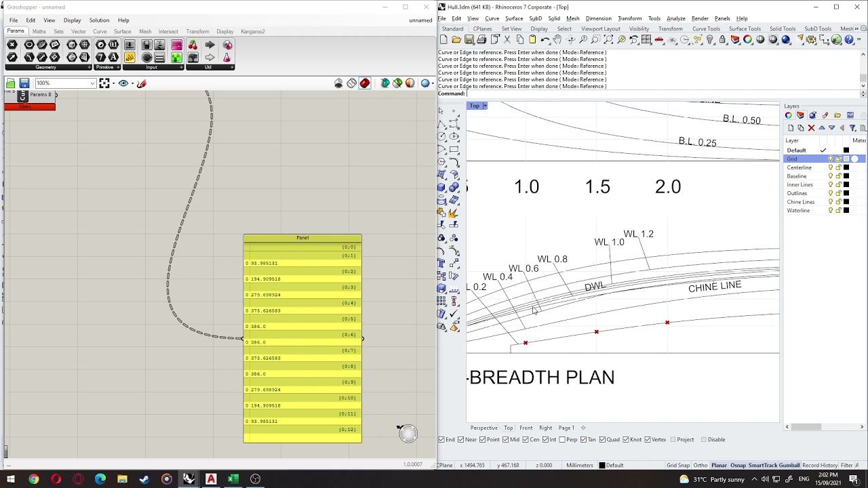The image size is (868, 488).
Task: Click the red car icon in Rhino toolbar
Action: tap(659, 40)
